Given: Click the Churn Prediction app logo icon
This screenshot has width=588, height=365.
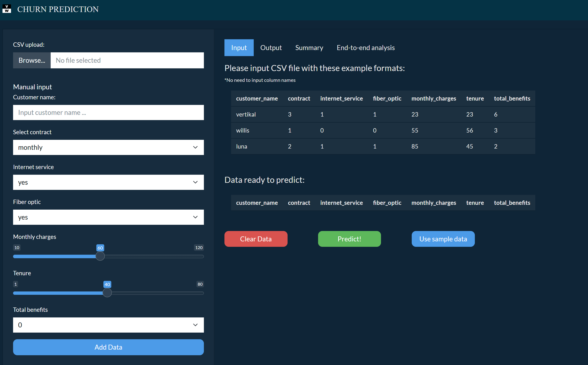Looking at the screenshot, I should point(7,8).
